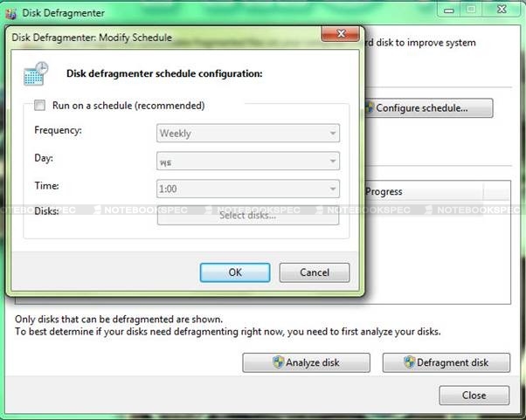Click the shield icon on Defragment disk

click(x=409, y=362)
